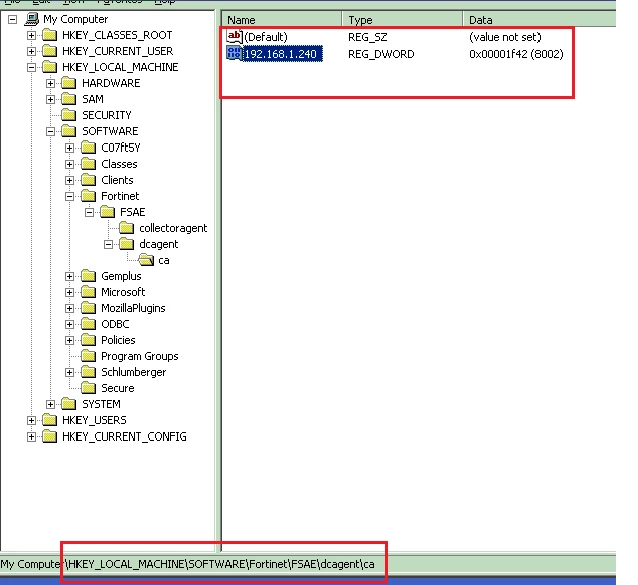Click the status bar registry path
Viewport: 638px width, 585px height.
pyautogui.click(x=187, y=564)
